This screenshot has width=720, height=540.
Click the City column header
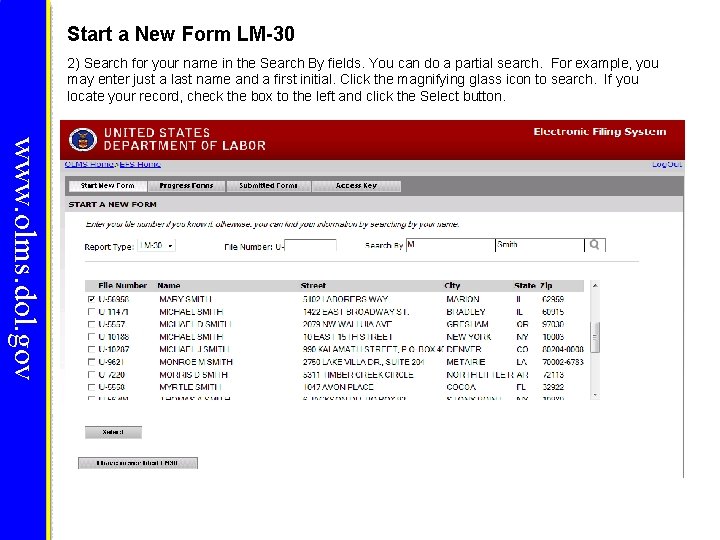[x=452, y=286]
